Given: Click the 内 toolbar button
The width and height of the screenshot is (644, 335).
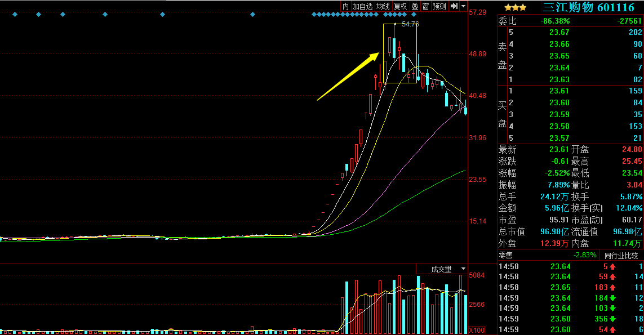Looking at the screenshot, I should click(345, 6).
